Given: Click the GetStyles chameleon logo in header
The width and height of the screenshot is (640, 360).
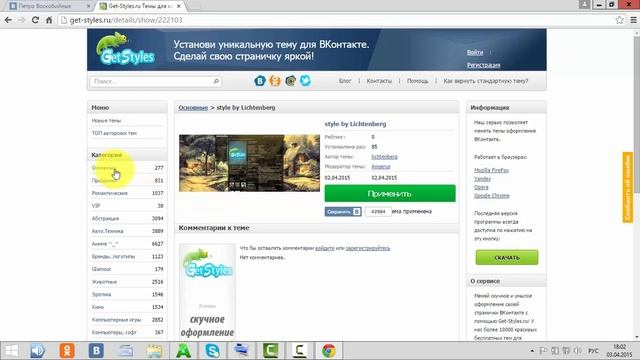Looking at the screenshot, I should (x=126, y=49).
